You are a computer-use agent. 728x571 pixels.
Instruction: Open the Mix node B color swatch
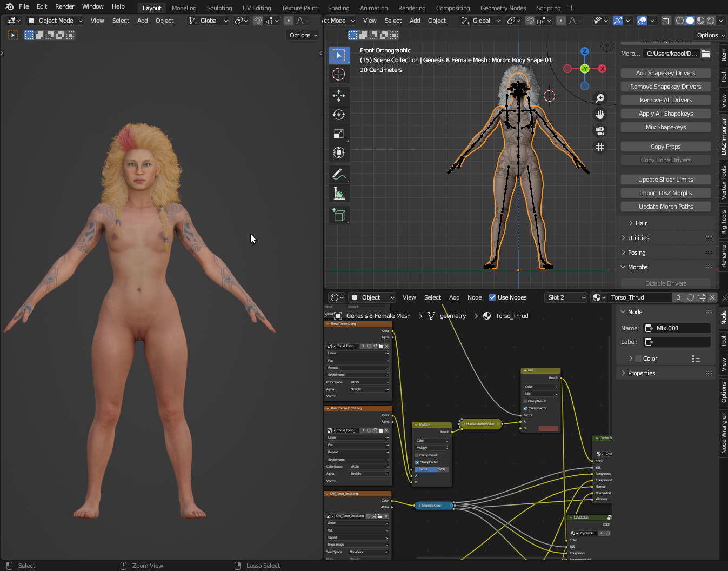[548, 428]
